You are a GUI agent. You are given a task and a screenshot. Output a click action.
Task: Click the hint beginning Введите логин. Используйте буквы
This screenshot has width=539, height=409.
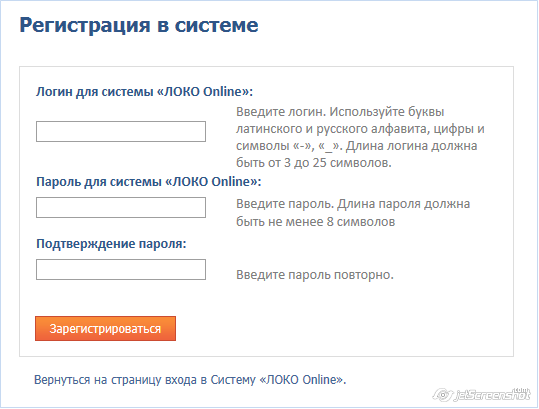(360, 137)
